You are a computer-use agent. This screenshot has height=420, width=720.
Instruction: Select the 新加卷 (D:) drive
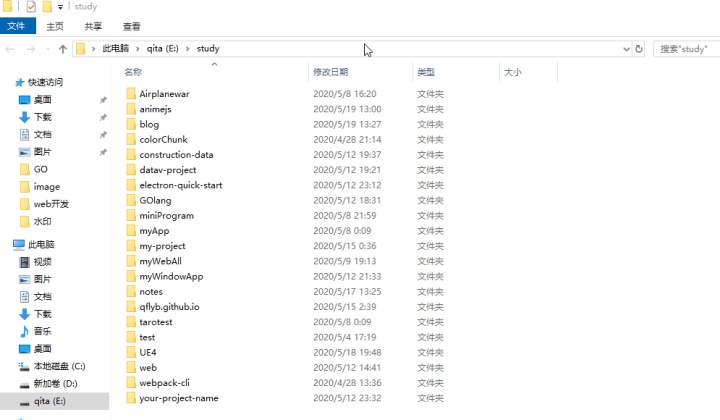point(54,383)
